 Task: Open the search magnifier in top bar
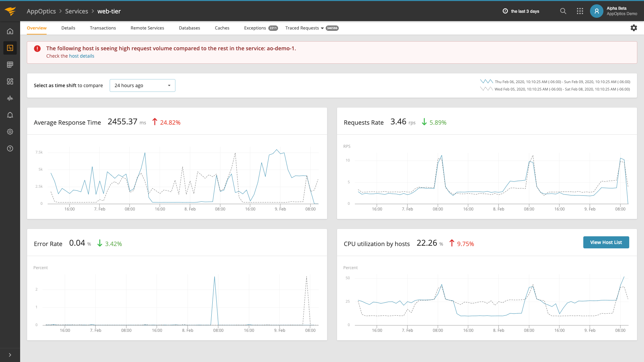tap(563, 11)
